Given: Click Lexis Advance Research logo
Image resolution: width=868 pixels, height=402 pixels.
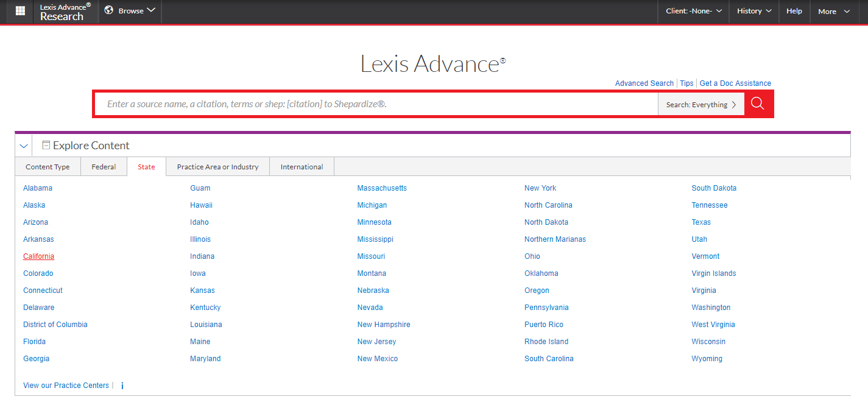Looking at the screenshot, I should point(65,12).
